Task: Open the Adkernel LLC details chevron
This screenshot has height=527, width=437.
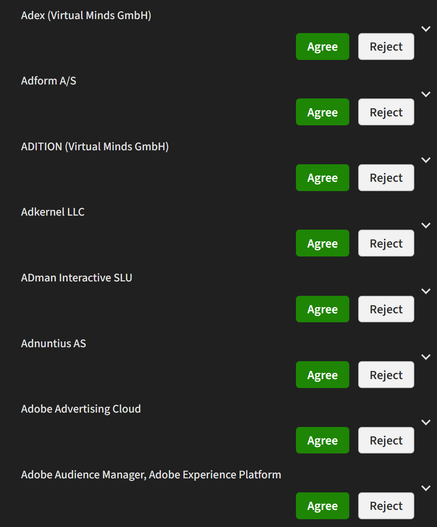Action: 426,226
